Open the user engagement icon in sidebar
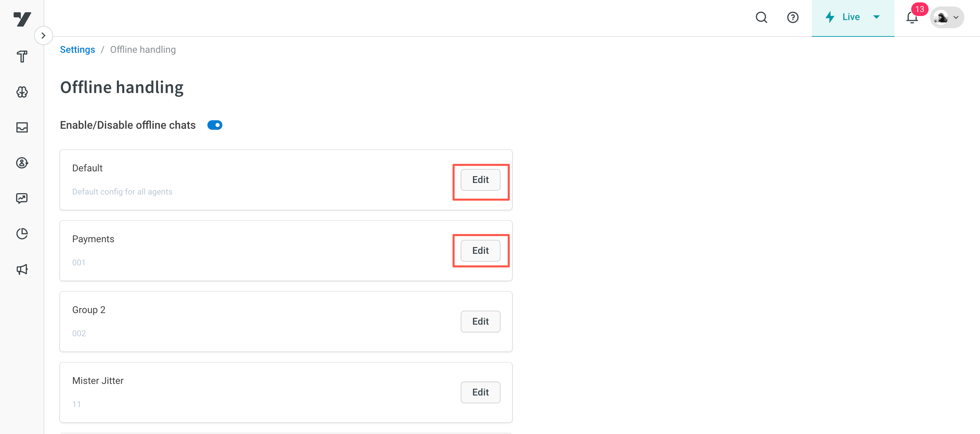Viewport: 980px width, 434px height. point(22,162)
